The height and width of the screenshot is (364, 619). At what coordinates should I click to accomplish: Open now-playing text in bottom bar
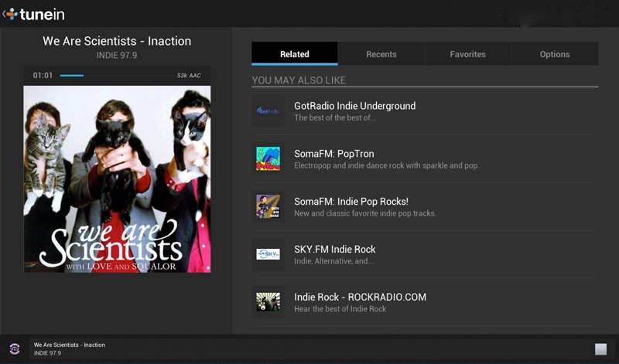[70, 349]
